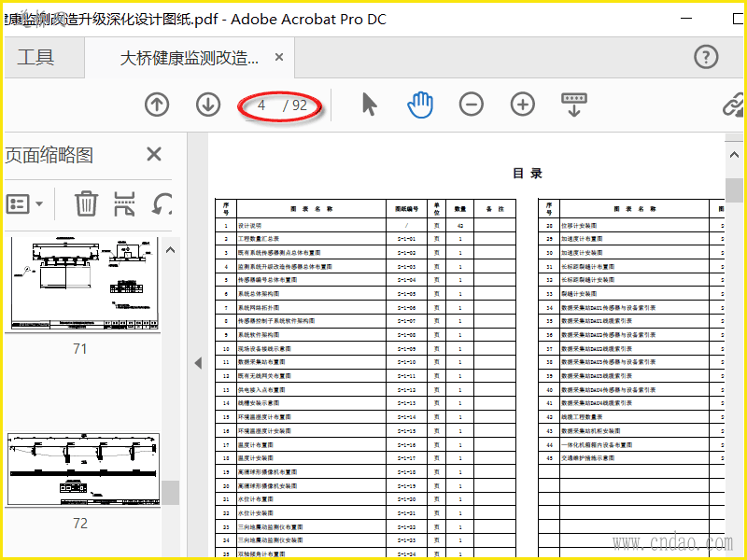Switch to the 大桥健康监测改造 document tab
The width and height of the screenshot is (747, 560).
[x=190, y=58]
